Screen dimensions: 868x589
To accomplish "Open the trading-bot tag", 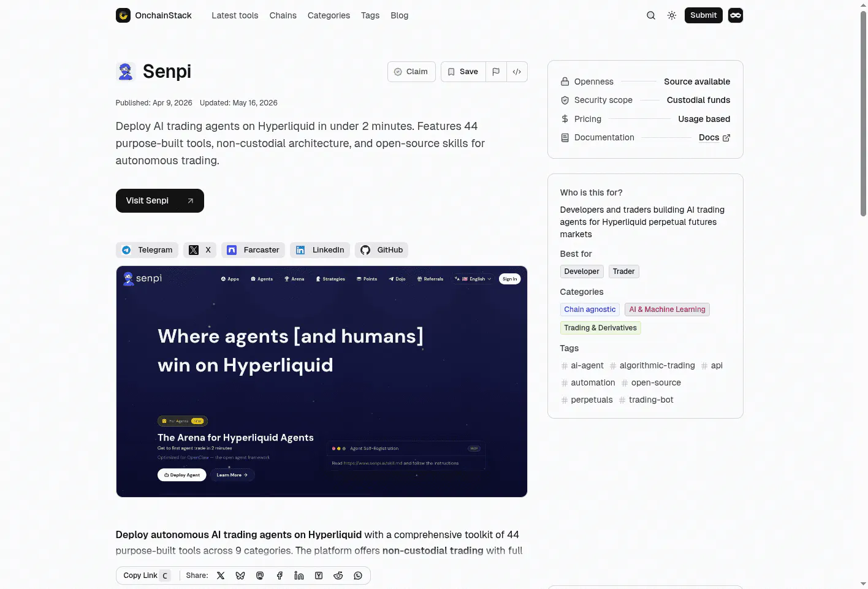I will coord(646,400).
